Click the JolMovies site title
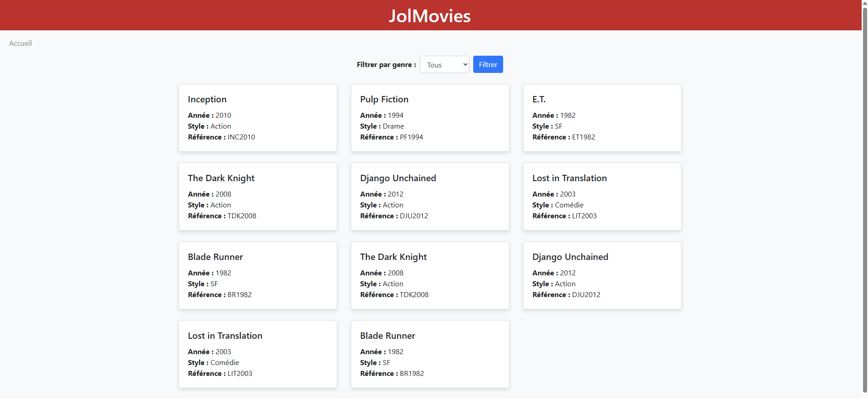 pyautogui.click(x=430, y=16)
